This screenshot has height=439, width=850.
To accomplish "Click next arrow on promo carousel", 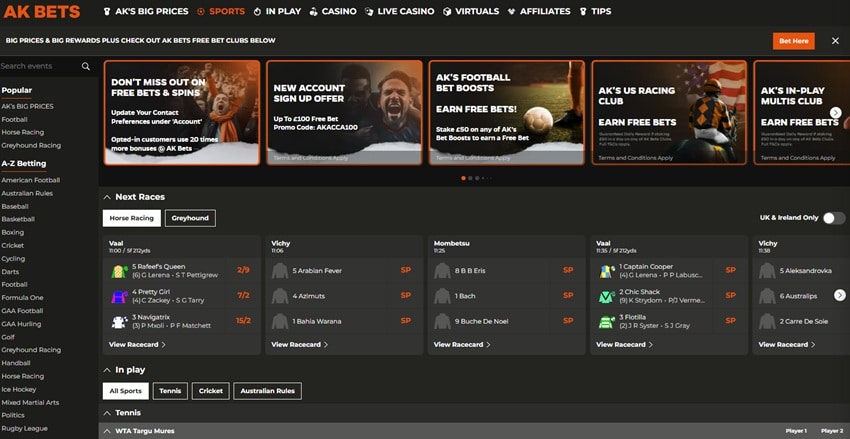I will 836,112.
